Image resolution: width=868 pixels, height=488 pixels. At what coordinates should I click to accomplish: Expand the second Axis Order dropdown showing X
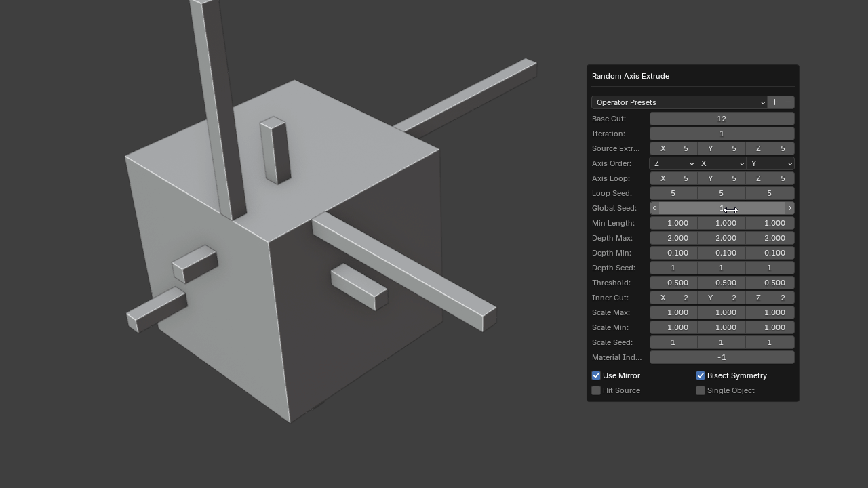point(722,163)
